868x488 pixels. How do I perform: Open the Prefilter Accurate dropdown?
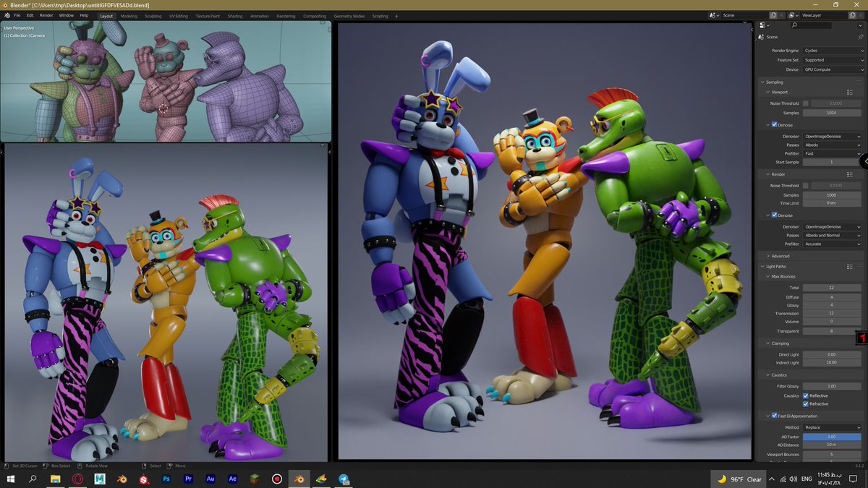(x=831, y=244)
